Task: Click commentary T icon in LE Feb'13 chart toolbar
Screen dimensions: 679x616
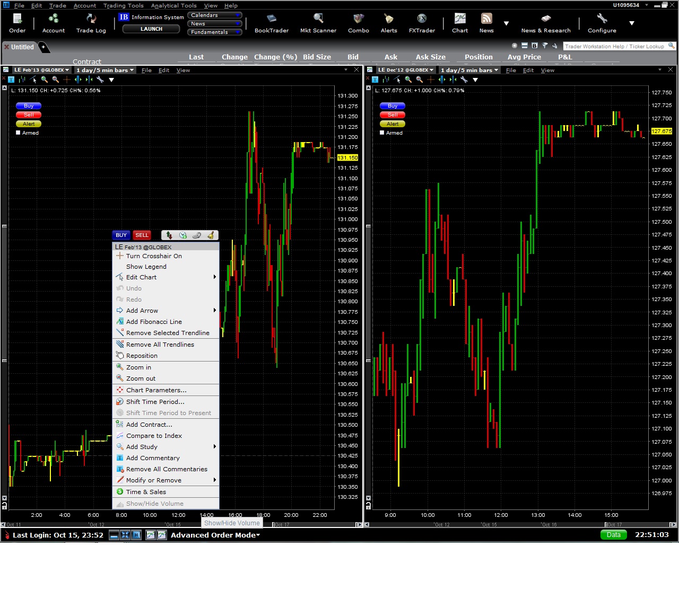Action: (x=11, y=80)
